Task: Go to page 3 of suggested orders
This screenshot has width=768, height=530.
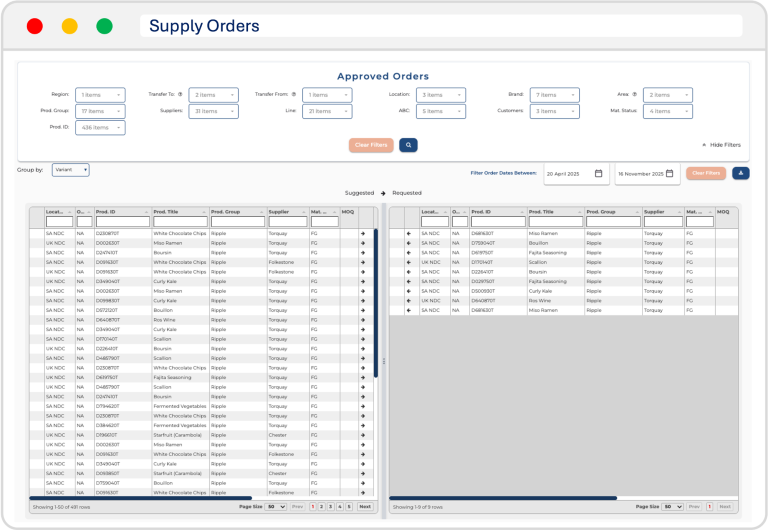Action: [329, 507]
